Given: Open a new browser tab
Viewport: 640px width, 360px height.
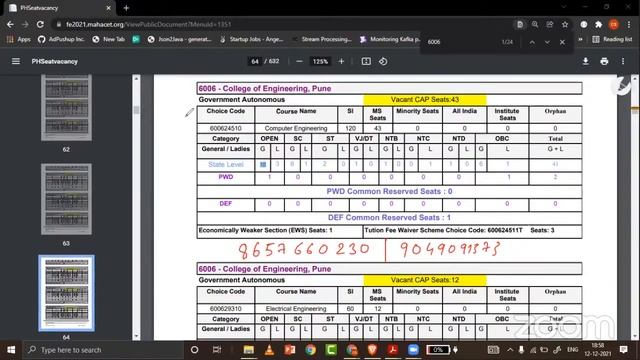Looking at the screenshot, I should 126,8.
